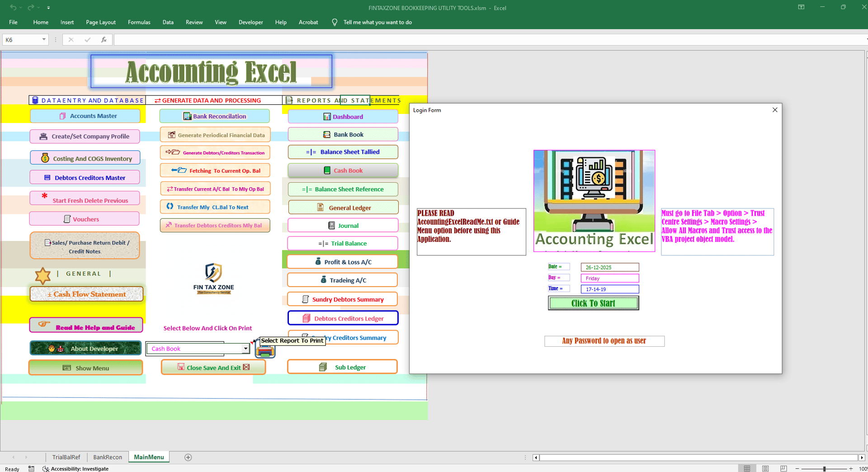
Task: Click Fetching To Current Op. Bal button
Action: tap(215, 170)
